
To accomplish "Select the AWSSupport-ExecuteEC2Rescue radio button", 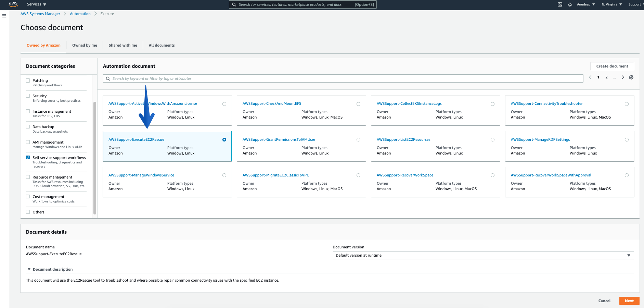I will [224, 139].
